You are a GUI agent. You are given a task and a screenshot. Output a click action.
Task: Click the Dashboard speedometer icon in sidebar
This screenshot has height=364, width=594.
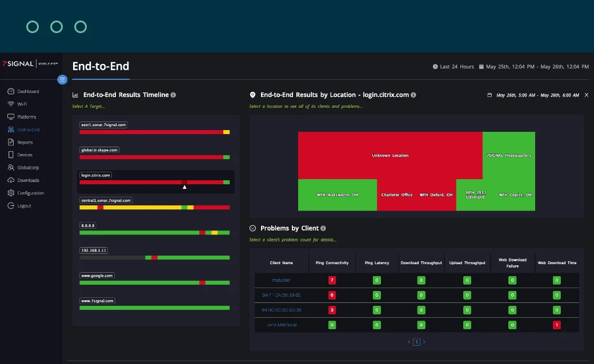(11, 91)
